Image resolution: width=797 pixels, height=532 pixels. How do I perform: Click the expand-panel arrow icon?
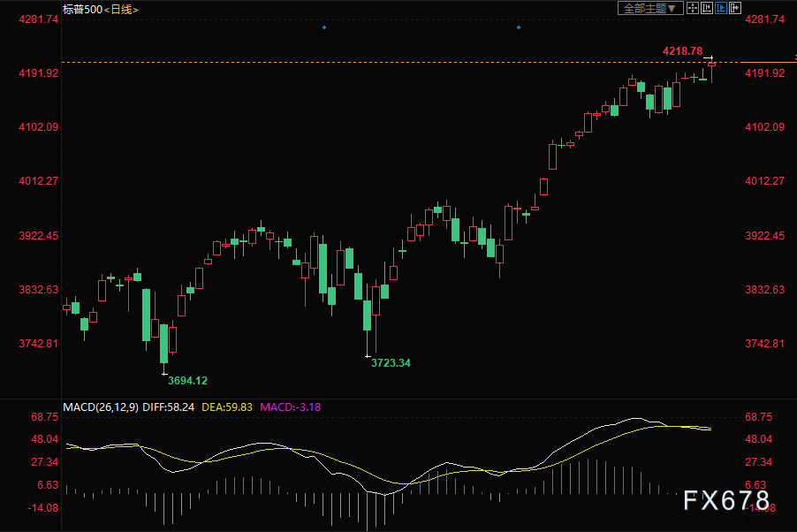(x=735, y=8)
